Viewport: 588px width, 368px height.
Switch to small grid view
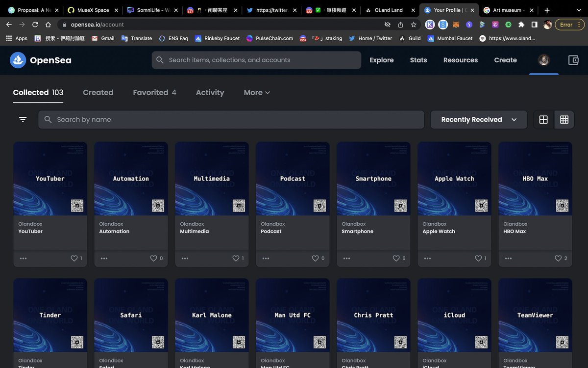564,120
